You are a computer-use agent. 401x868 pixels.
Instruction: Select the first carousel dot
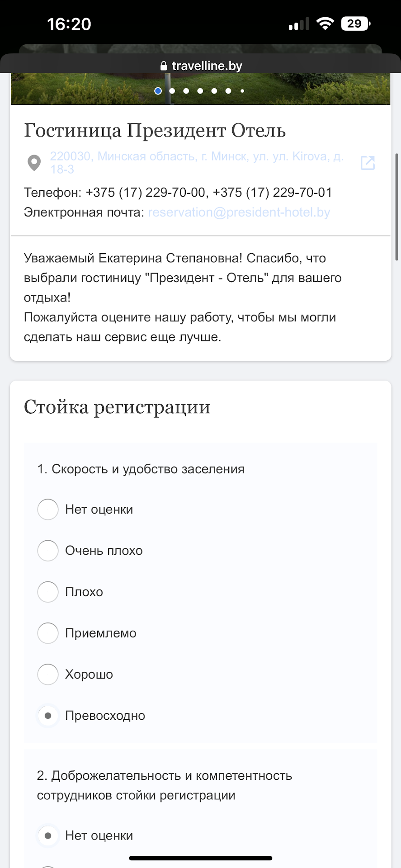coord(158,91)
